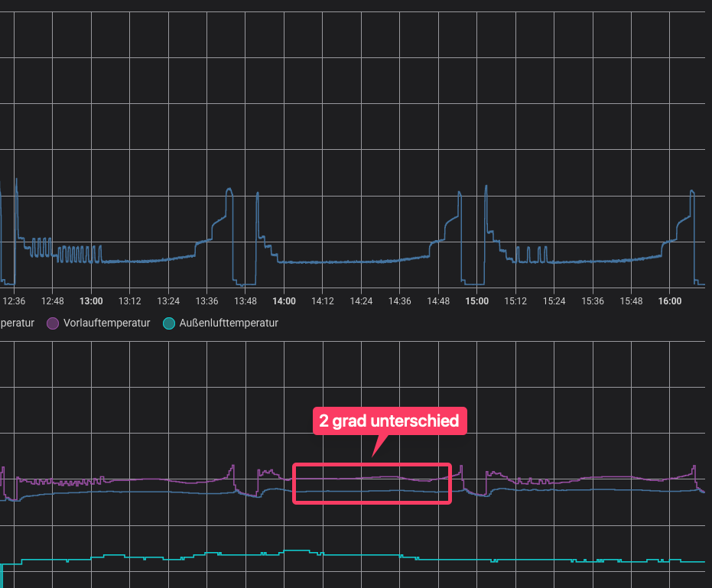
Task: Click the 13:48 time axis label
Action: point(245,301)
